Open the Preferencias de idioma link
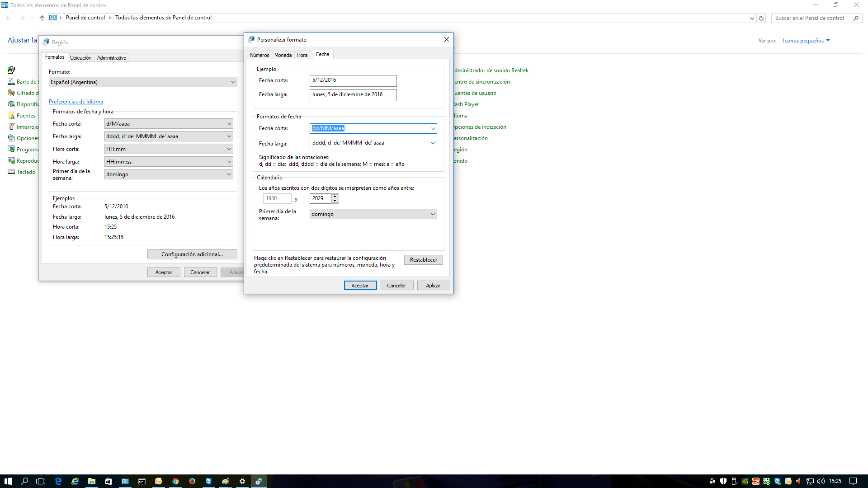868x488 pixels. 76,102
